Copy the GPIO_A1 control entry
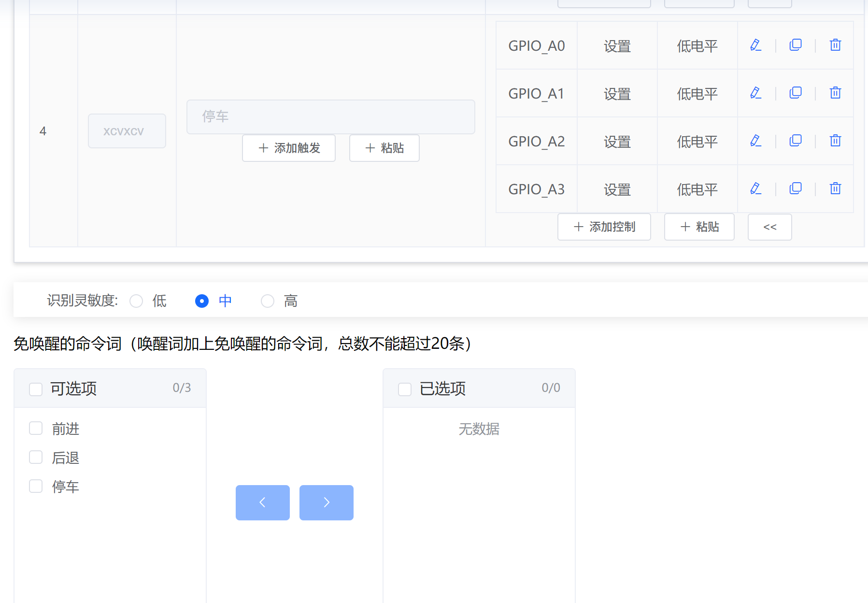 795,93
